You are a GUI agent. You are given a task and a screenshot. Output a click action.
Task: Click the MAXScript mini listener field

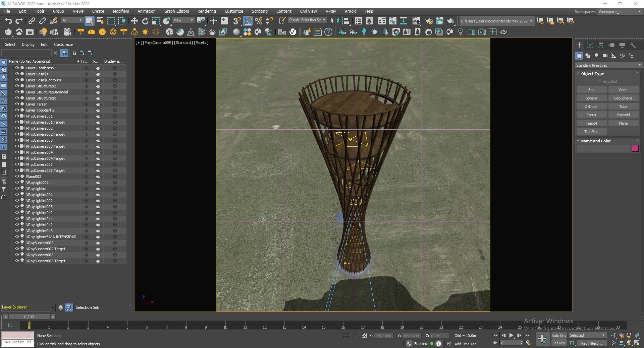18,342
